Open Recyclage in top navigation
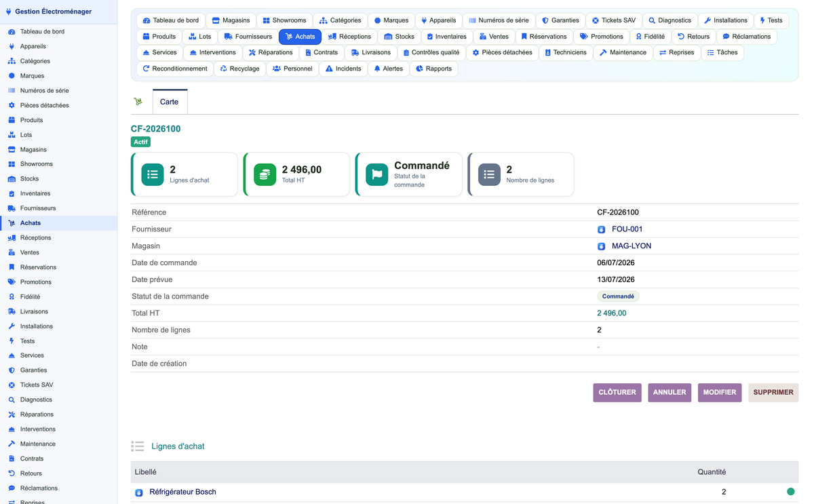 point(239,69)
